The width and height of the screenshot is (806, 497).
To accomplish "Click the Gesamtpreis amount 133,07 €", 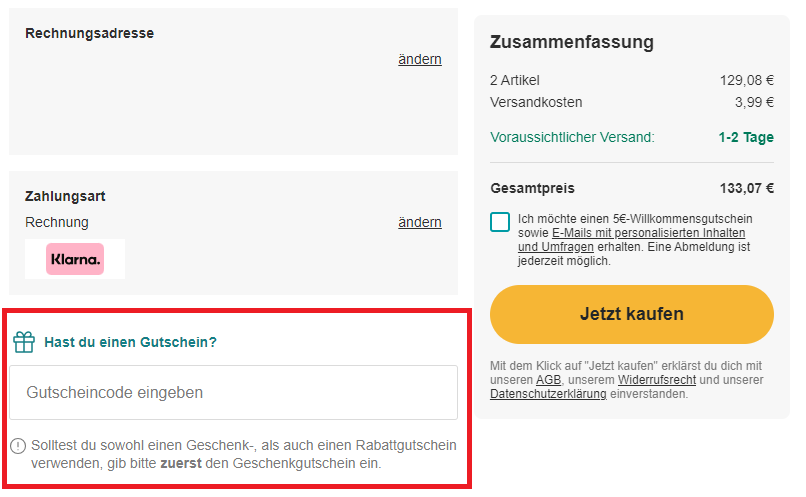I will pos(746,188).
